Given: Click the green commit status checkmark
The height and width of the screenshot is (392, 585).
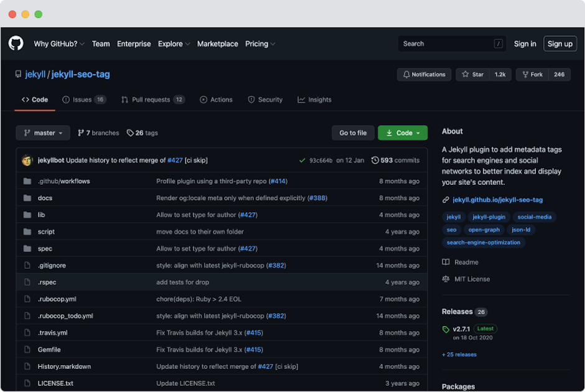Looking at the screenshot, I should [302, 161].
